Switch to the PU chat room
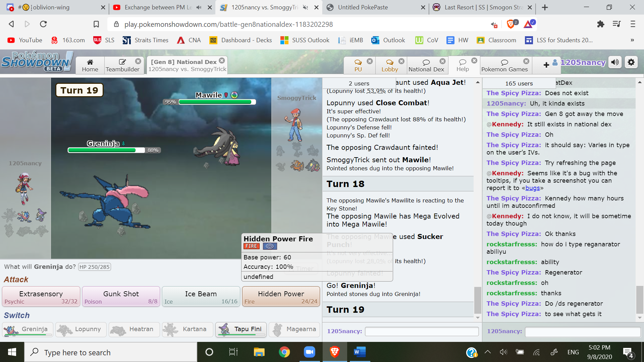Viewport: 644px width, 362px height. tap(358, 65)
